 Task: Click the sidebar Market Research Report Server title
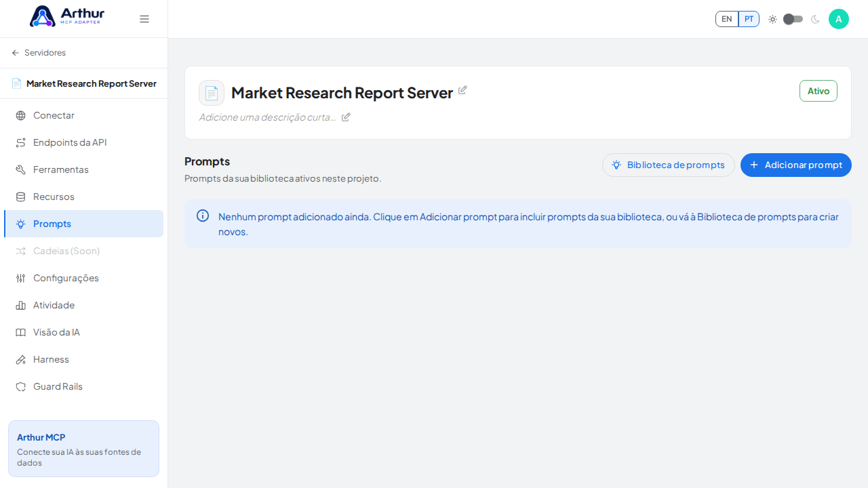pos(92,83)
